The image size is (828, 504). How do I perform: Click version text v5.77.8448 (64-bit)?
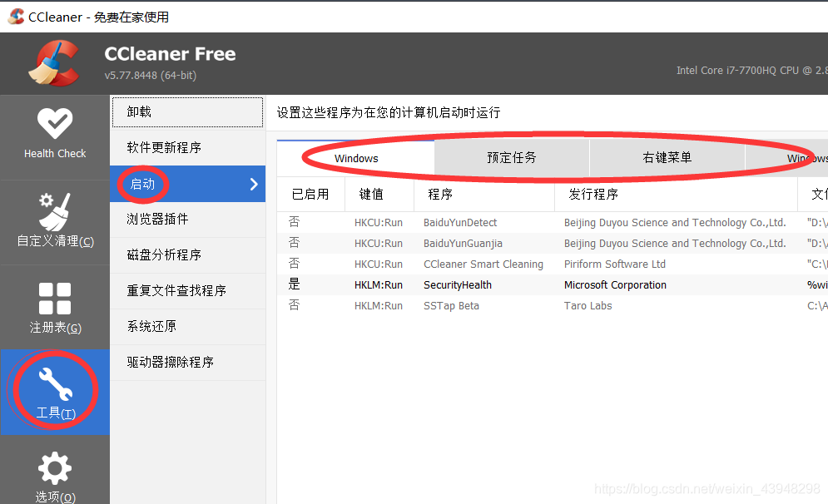(x=151, y=76)
